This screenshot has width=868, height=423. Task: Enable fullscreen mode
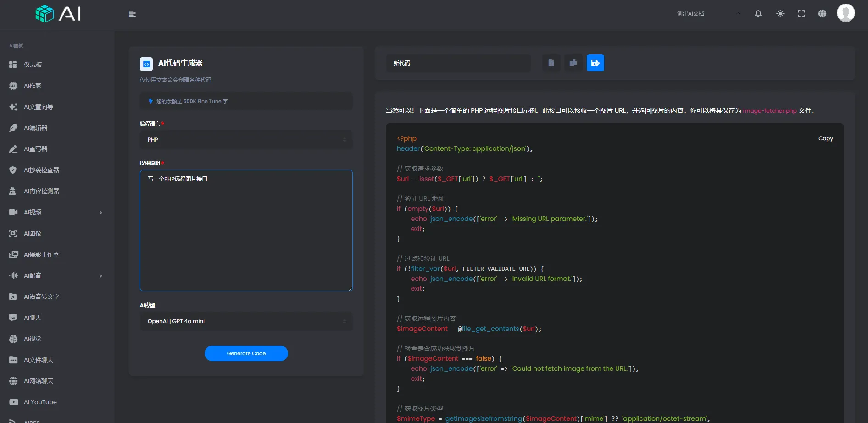(801, 14)
